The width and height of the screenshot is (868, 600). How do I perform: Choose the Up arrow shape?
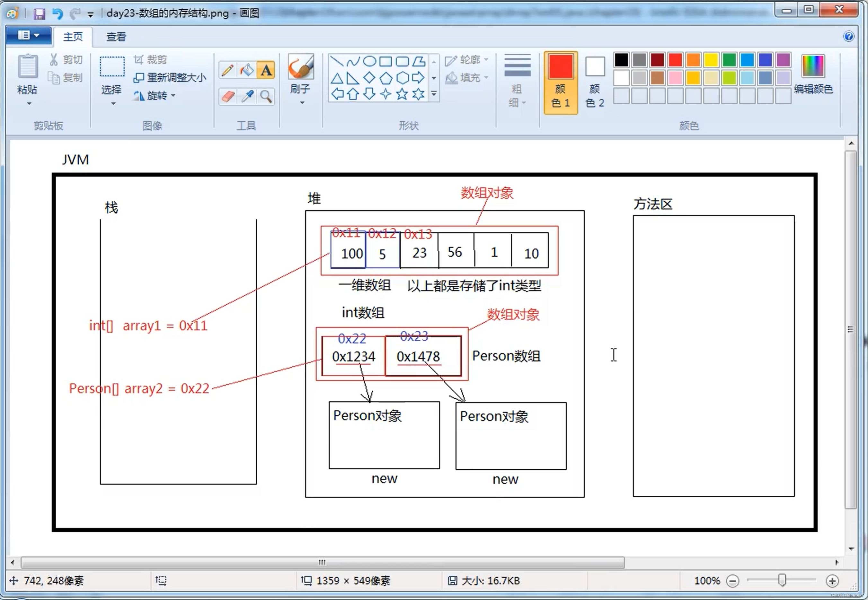tap(353, 94)
